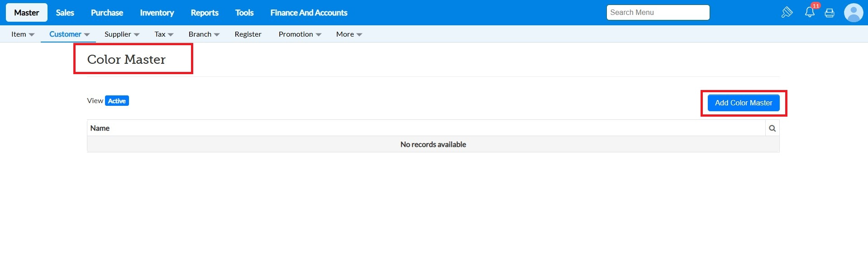Open the Inventory tab
The height and width of the screenshot is (260, 868).
pyautogui.click(x=157, y=13)
